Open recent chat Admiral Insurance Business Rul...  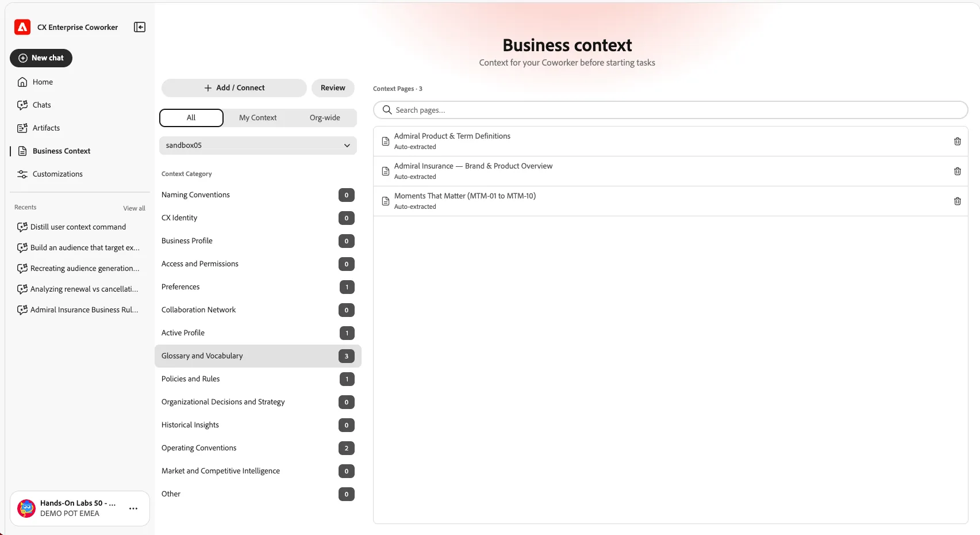tap(78, 310)
